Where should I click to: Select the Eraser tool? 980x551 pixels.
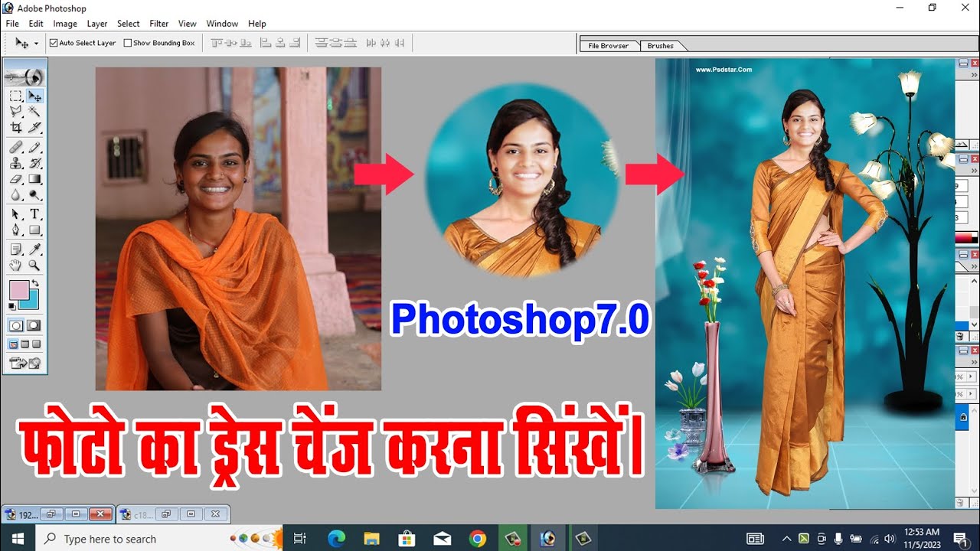click(15, 179)
